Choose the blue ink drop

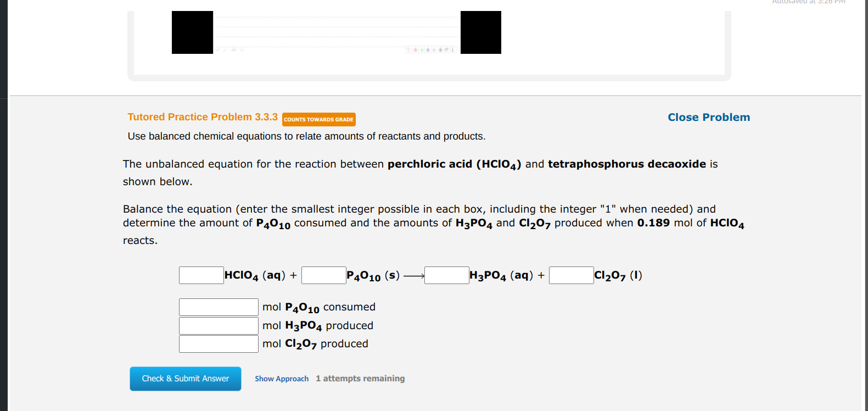(x=428, y=49)
